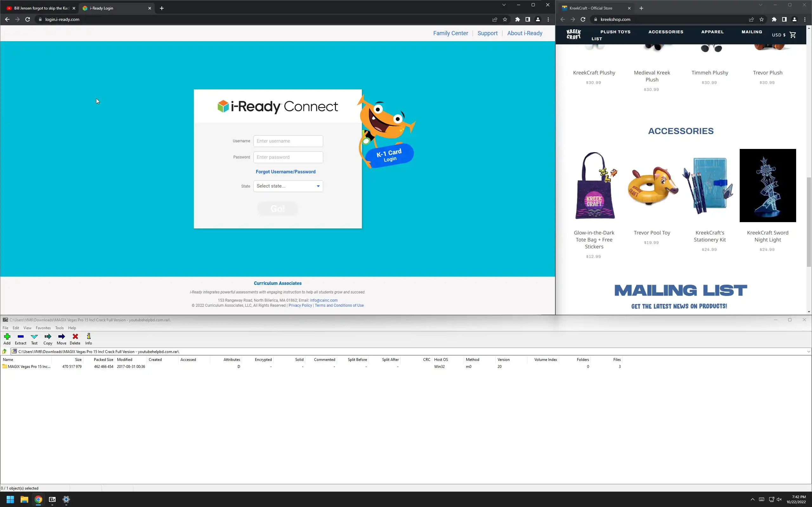Open the Family Center link
The height and width of the screenshot is (507, 812).
[450, 33]
